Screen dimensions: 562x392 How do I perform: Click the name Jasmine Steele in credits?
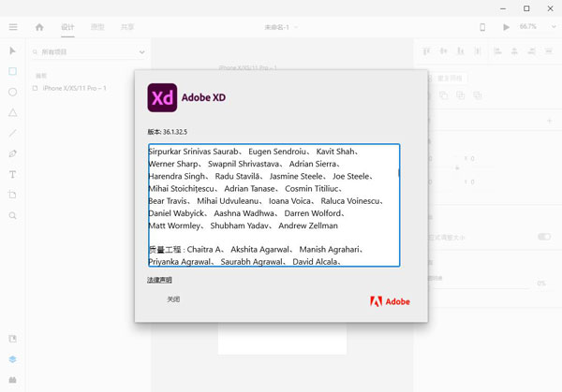[x=296, y=177]
